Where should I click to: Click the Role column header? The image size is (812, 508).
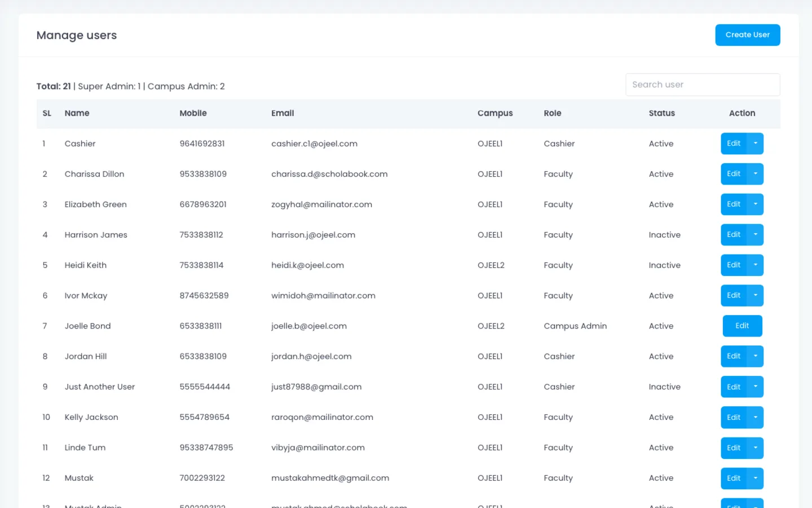[553, 113]
